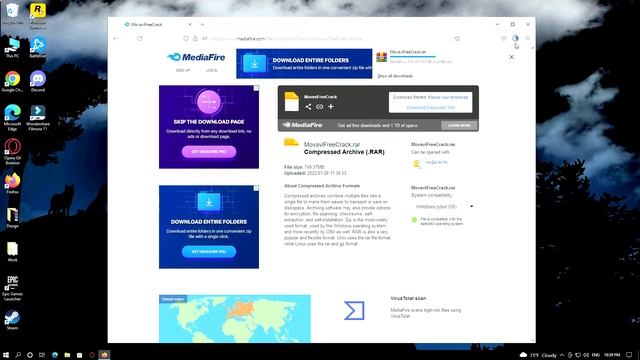Click the WinZip for PC link
The height and width of the screenshot is (360, 640).
(436, 162)
